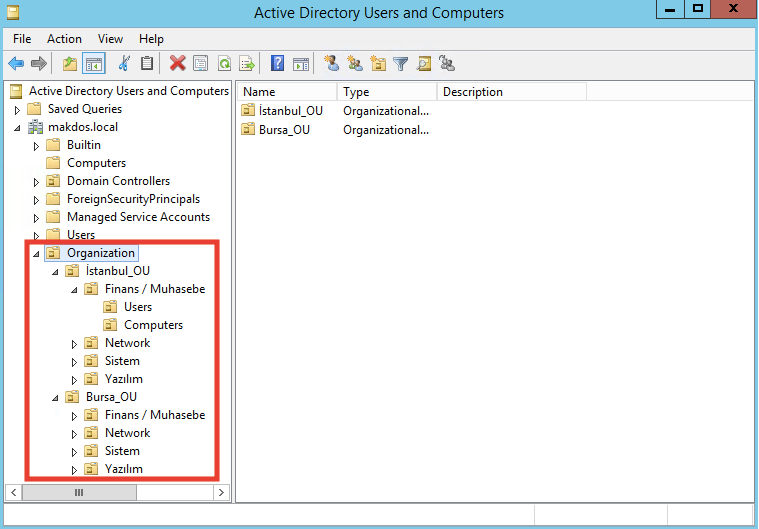Toggle the show/hide console tree button
Screen dimensions: 759x529
[93, 64]
